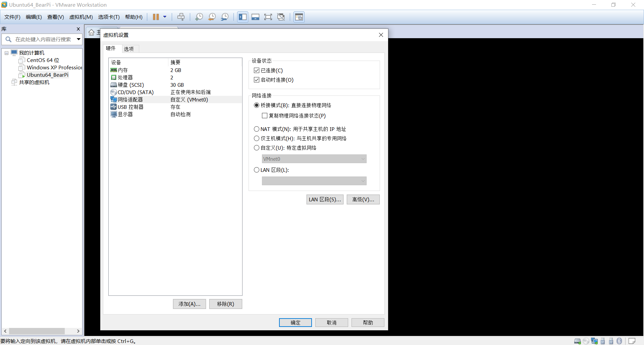Screen dimensions: 644x345
Task: Click the library horizontal scrollbar right arrow
Action: click(78, 331)
